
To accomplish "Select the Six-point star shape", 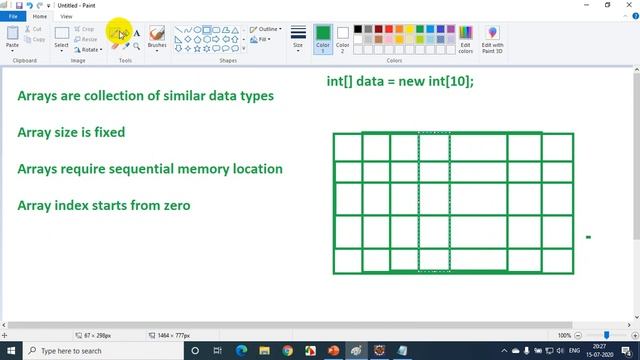I will pos(207,49).
